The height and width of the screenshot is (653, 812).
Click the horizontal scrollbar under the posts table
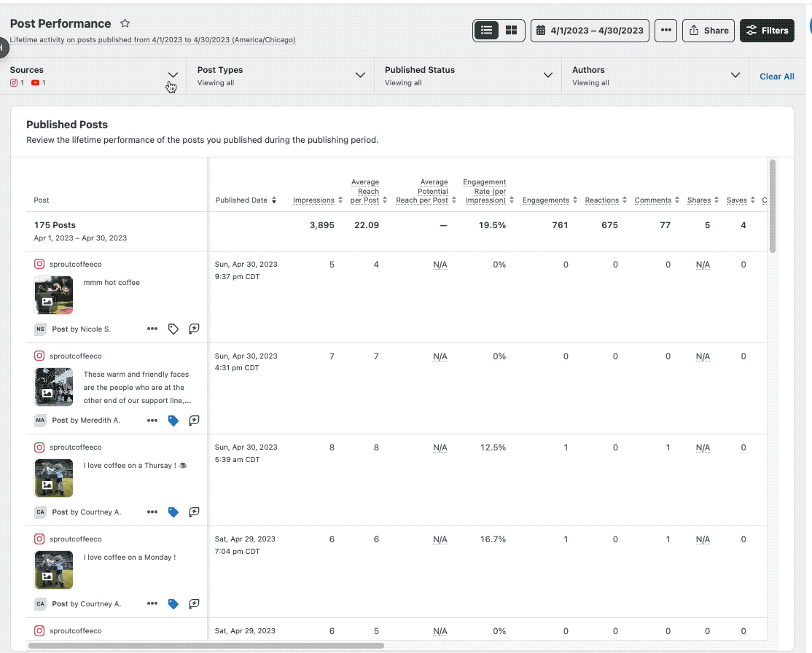click(x=206, y=646)
